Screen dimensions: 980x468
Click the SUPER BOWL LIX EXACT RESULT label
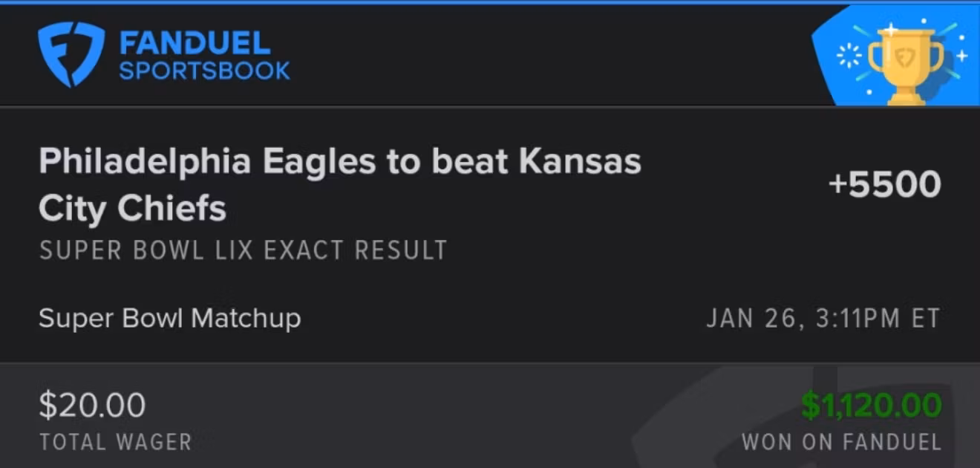coord(243,250)
